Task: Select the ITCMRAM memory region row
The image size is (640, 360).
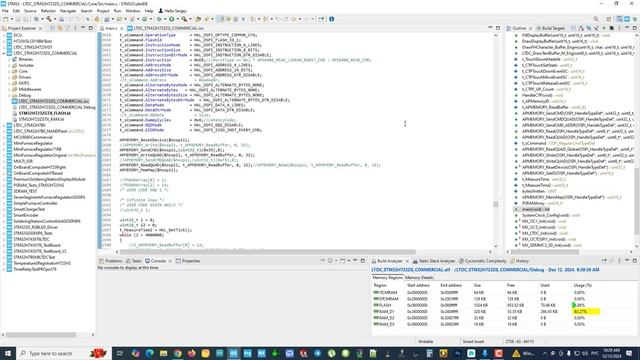Action: coord(504,293)
